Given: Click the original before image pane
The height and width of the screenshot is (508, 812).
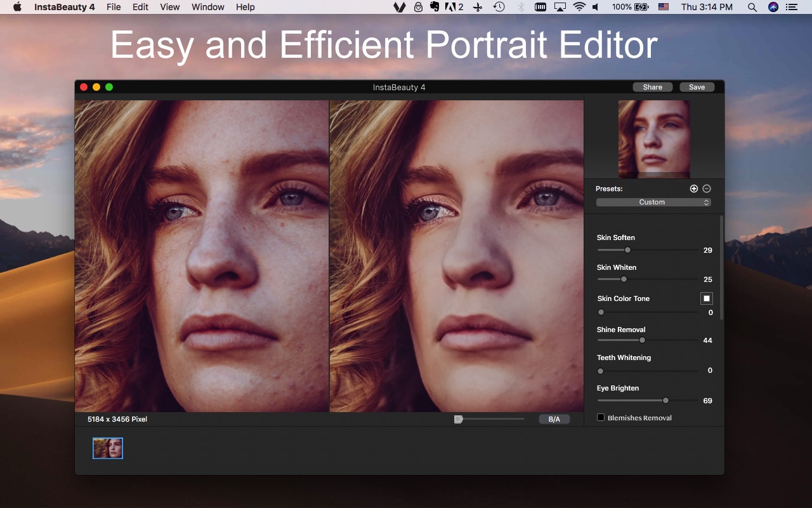Looking at the screenshot, I should (x=202, y=256).
